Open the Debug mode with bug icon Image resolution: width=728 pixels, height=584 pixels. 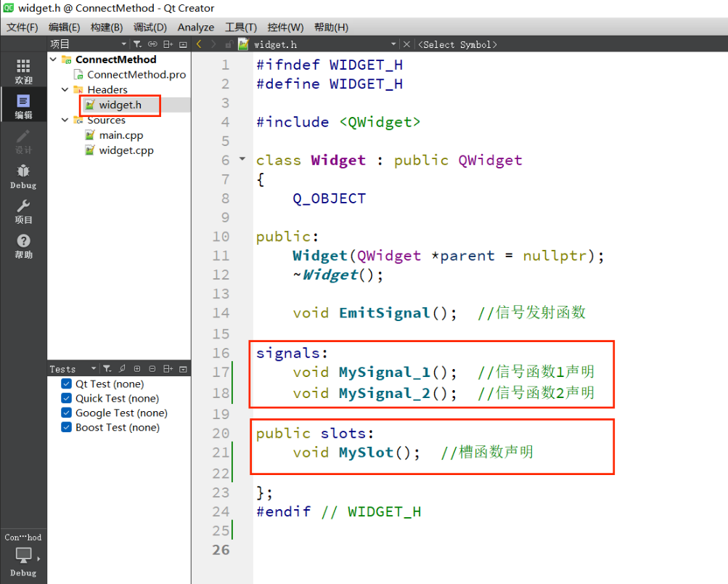pos(23,176)
